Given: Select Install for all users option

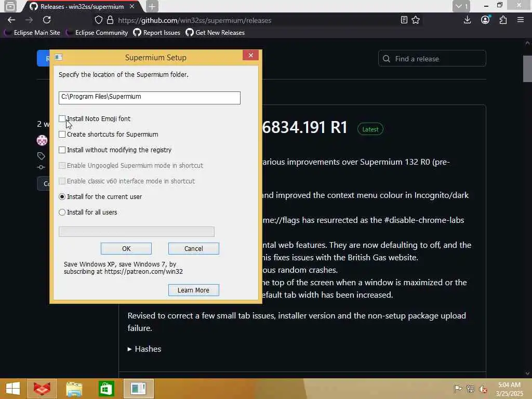Looking at the screenshot, I should (x=62, y=212).
